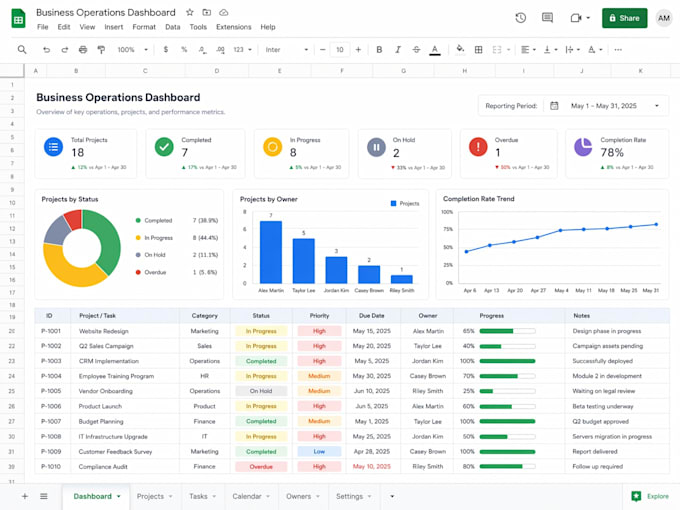
Task: Select the paint format tool
Action: (101, 49)
